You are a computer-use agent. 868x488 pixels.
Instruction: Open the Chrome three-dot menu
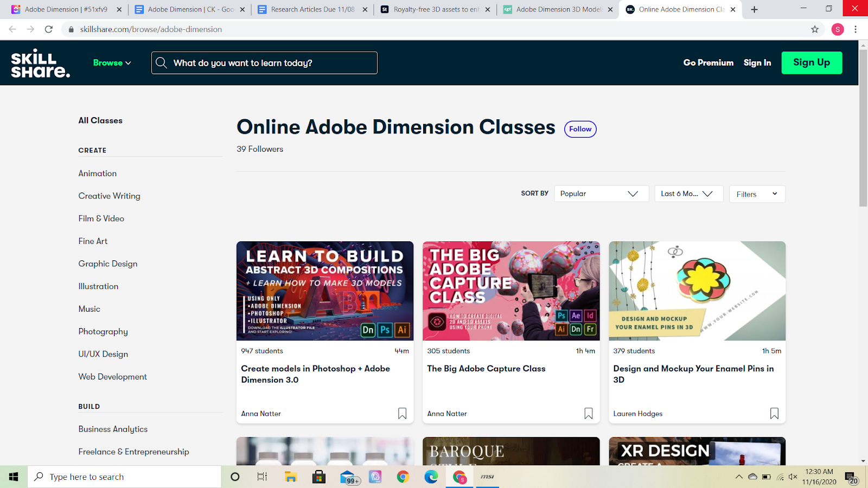[x=856, y=29]
